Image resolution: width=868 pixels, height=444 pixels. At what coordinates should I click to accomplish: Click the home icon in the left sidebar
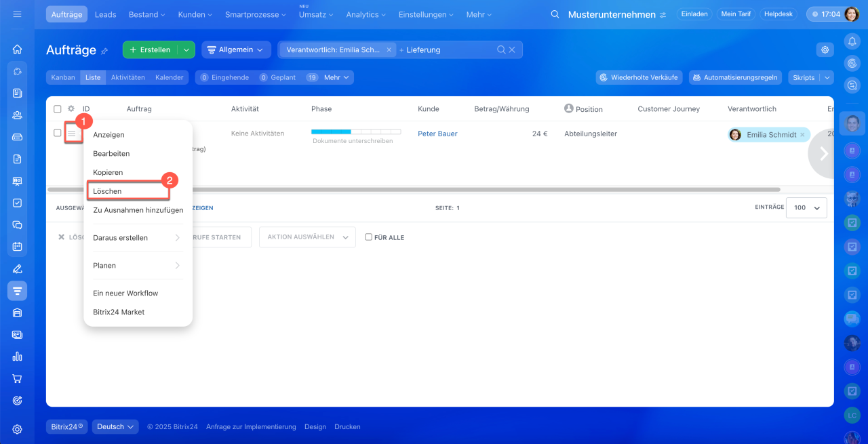point(18,49)
